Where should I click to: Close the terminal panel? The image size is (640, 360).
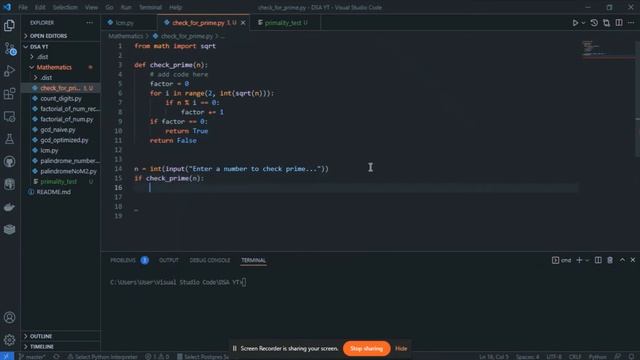[x=633, y=260]
